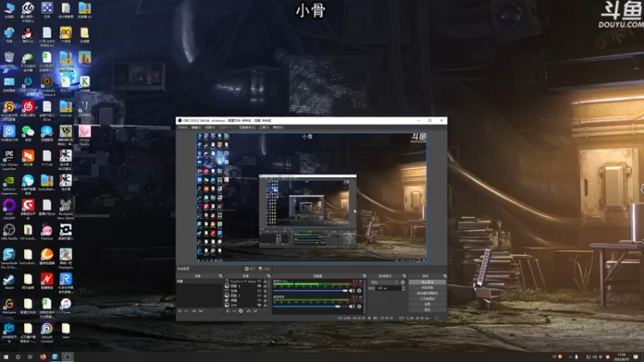
Task: Open the Epic Games Launcher desktop shortcut
Action: point(9,159)
